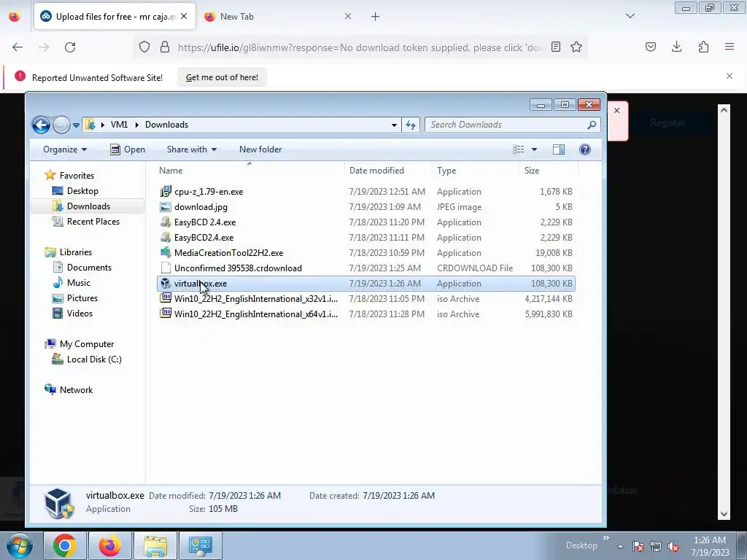Select download.jpg file

pyautogui.click(x=201, y=206)
